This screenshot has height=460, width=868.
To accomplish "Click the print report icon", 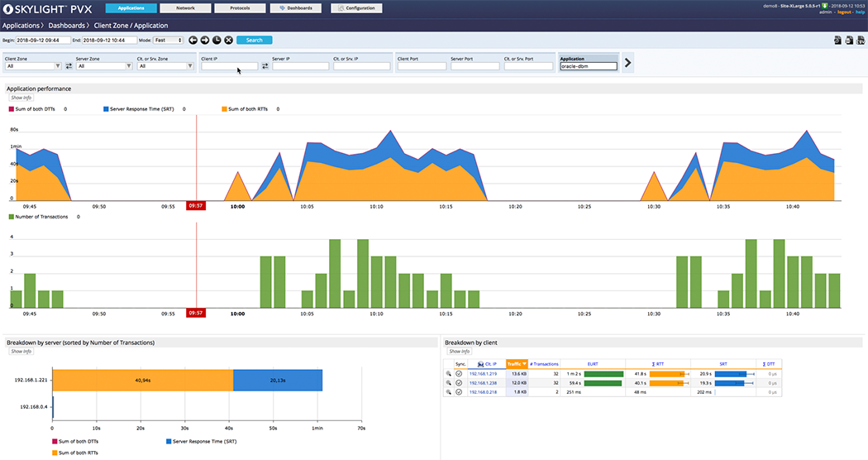I will 849,40.
